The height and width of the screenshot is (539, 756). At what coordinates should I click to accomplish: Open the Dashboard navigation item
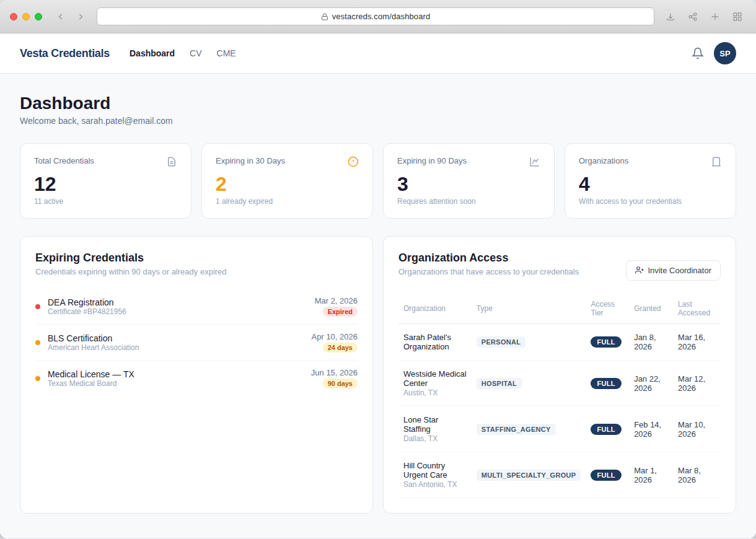point(152,53)
